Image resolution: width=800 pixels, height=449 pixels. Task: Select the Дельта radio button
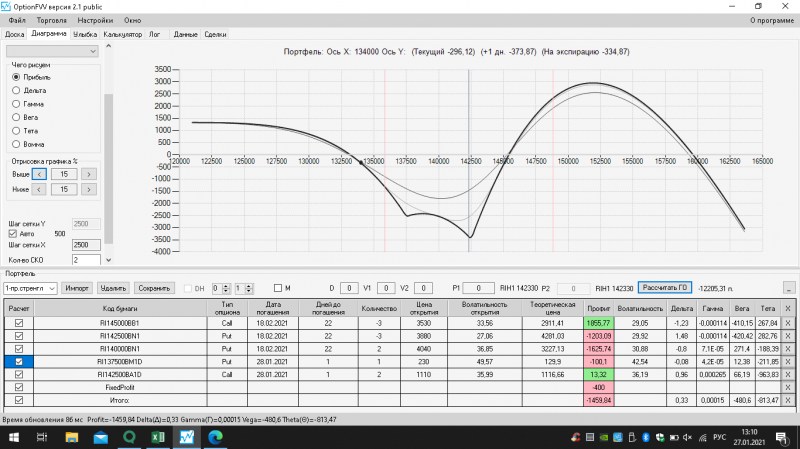(x=16, y=90)
